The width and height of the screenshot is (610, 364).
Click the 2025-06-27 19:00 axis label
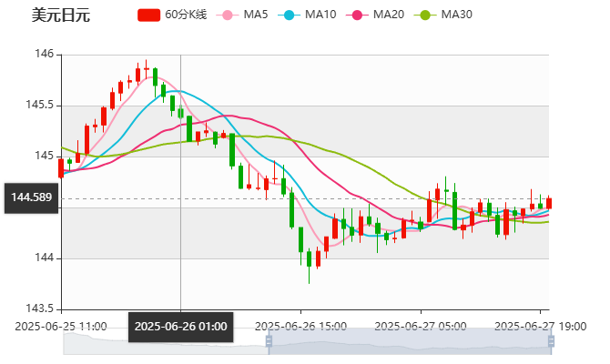[541, 327]
